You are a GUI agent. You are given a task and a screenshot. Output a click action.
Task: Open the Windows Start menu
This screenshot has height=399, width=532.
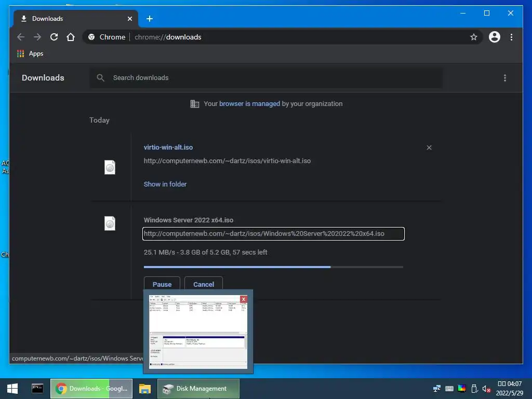coord(12,389)
